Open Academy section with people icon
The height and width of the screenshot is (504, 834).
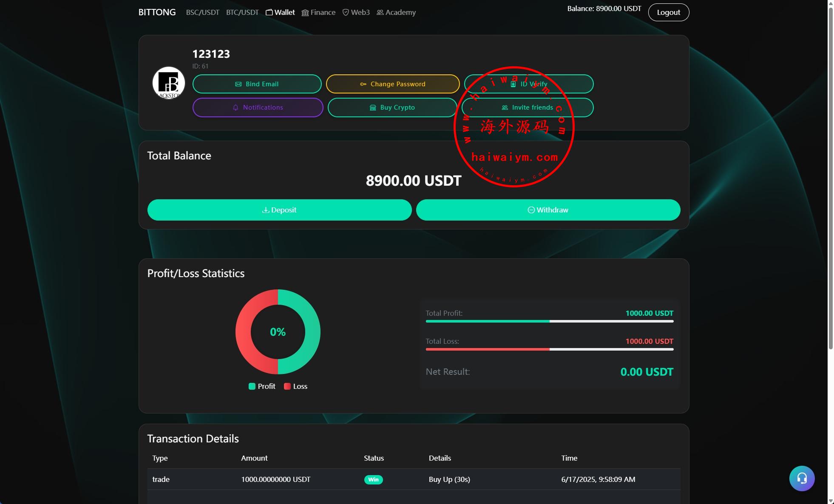[396, 12]
